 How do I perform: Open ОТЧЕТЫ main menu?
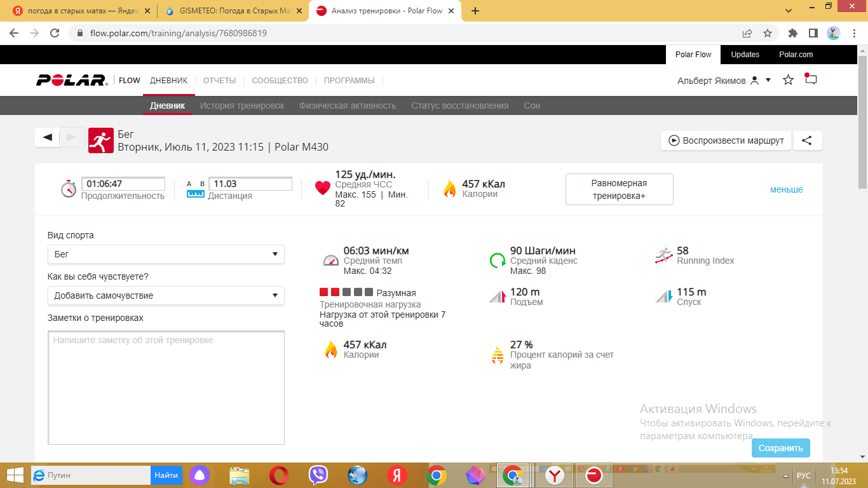click(219, 81)
